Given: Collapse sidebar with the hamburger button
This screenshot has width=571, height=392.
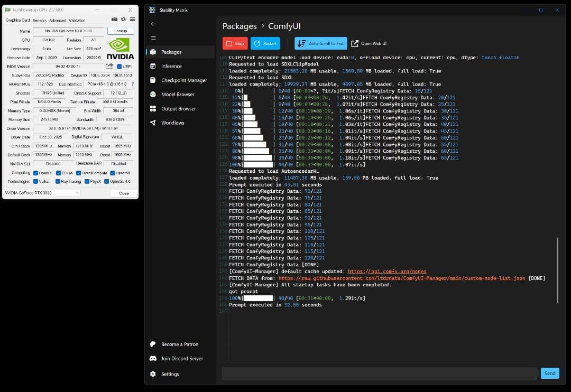Looking at the screenshot, I should (153, 38).
